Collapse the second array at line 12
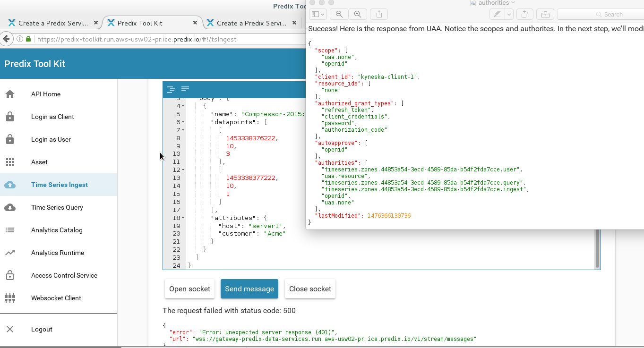Screen dimensions: 644x348 183,170
